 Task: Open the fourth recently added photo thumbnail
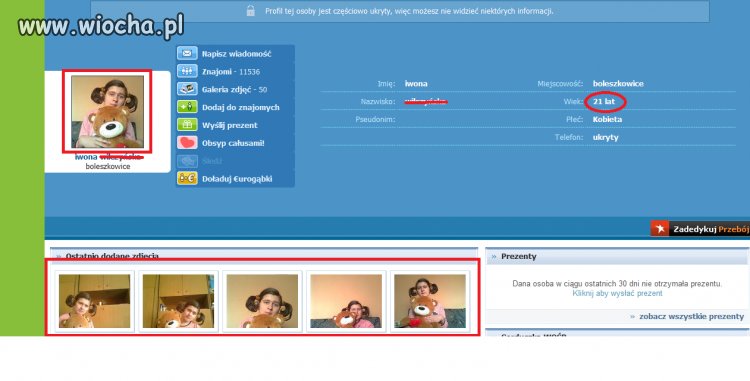346,301
